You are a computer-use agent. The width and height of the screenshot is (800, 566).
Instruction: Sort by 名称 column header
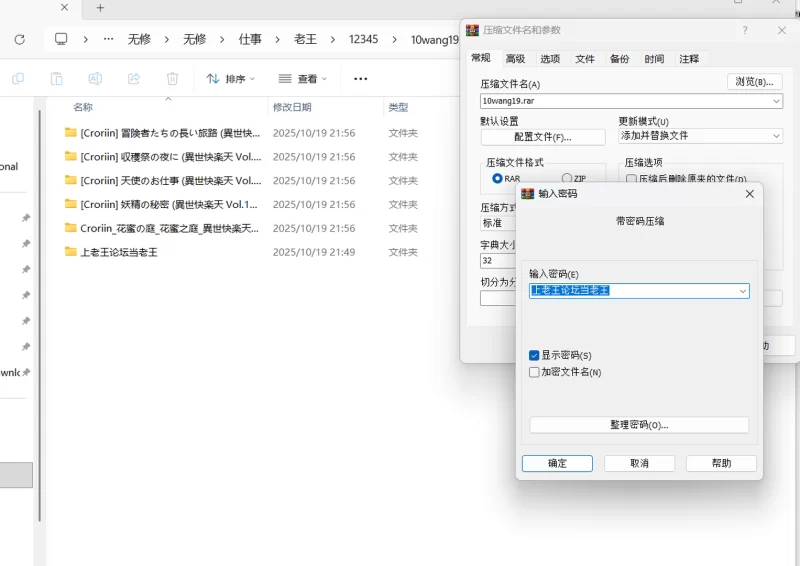pyautogui.click(x=83, y=107)
